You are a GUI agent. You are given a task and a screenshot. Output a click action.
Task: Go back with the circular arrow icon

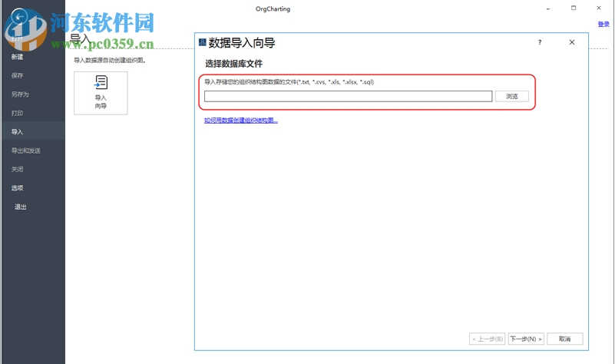coord(19,17)
